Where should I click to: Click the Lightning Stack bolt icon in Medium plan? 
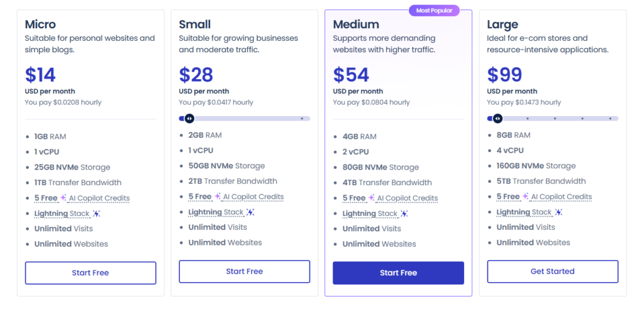tap(404, 214)
